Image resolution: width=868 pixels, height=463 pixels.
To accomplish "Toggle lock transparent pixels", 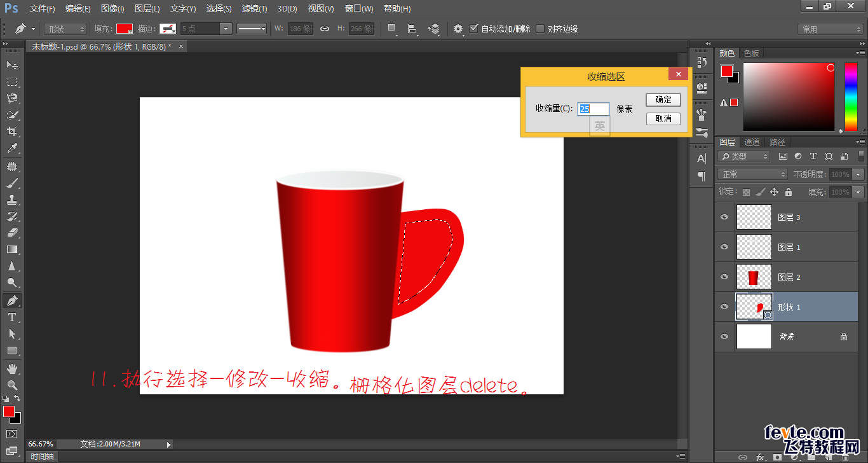I will click(x=746, y=192).
